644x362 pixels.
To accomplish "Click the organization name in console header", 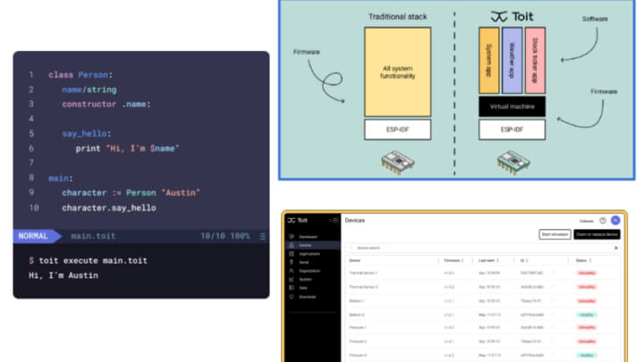I will click(587, 221).
